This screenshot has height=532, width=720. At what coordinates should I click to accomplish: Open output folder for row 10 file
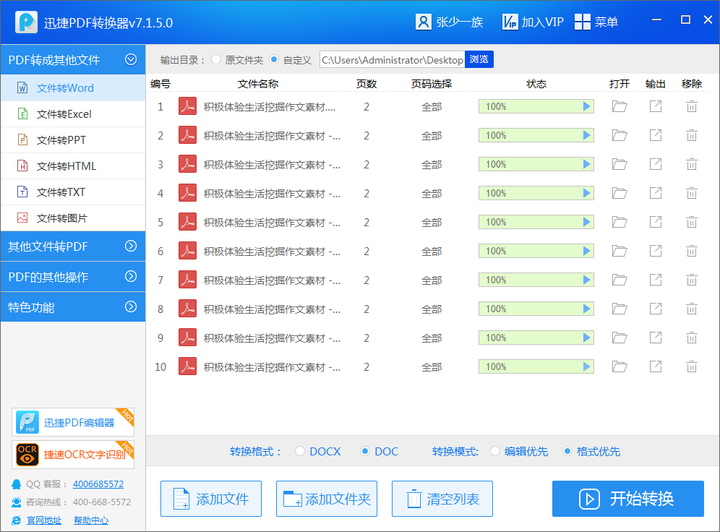click(619, 367)
